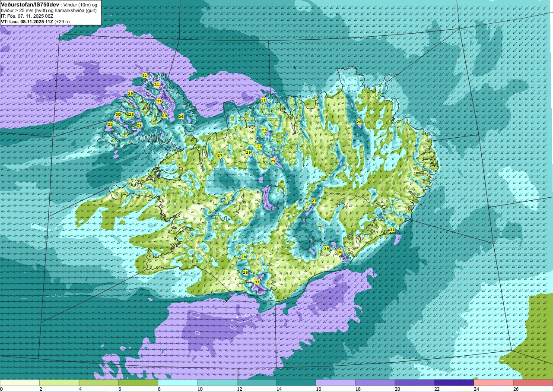
Task: Click the 16–18 m/s lavender legend swatch
Action: 336,383
